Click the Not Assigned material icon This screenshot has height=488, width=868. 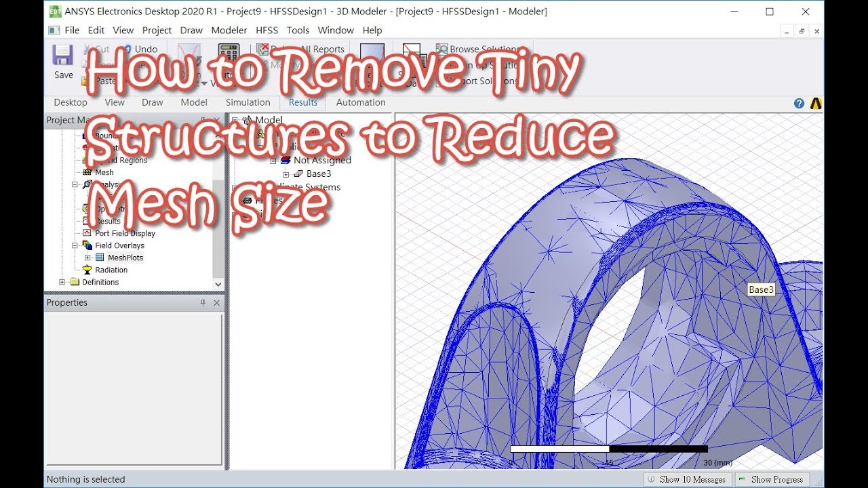285,161
